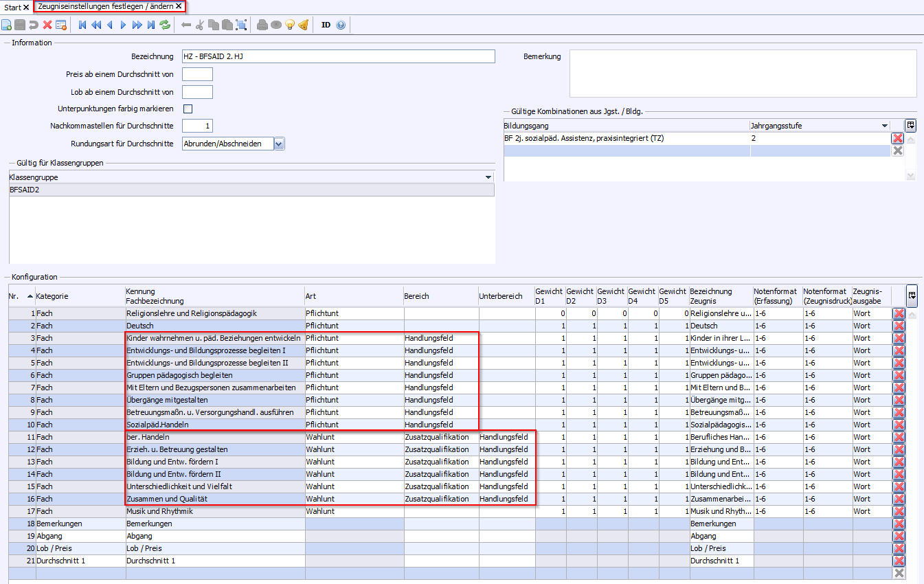
Task: Enable Unterpunktungen farbig markieren checkbox
Action: tap(188, 109)
